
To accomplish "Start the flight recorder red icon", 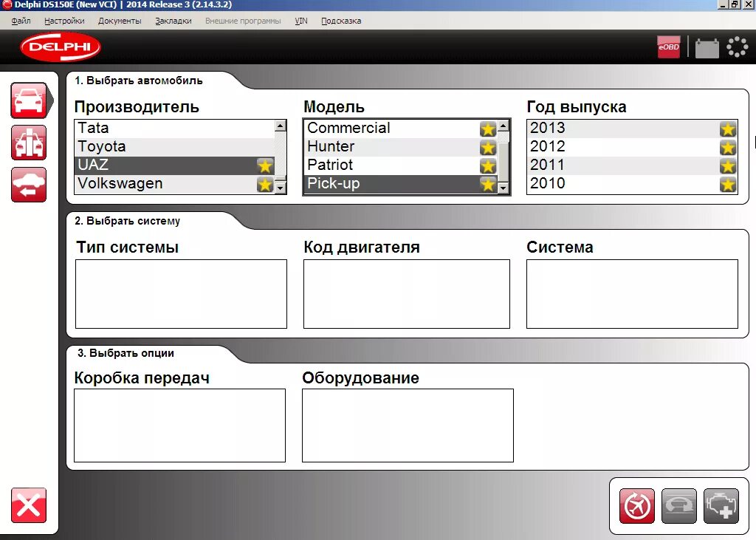I will pos(637,506).
